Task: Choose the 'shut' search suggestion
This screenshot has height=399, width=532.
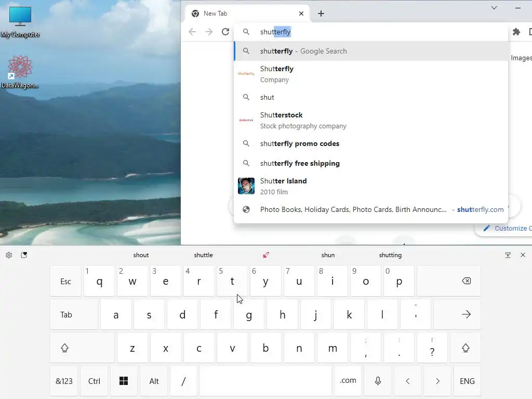Action: click(x=371, y=97)
